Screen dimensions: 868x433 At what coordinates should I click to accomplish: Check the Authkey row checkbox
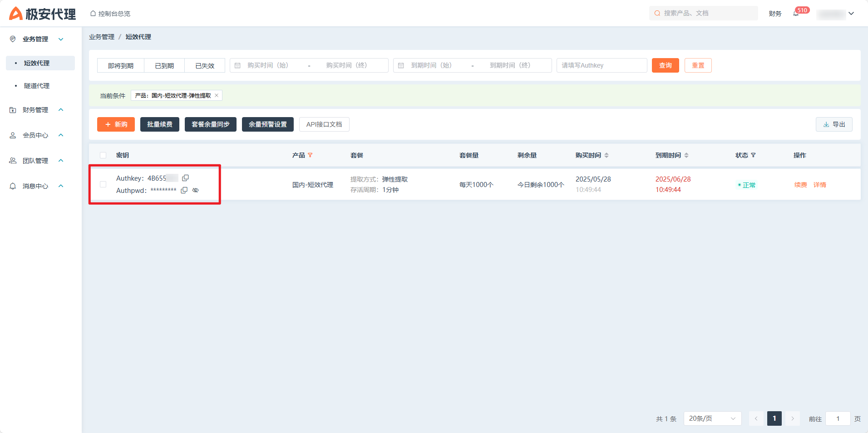103,184
